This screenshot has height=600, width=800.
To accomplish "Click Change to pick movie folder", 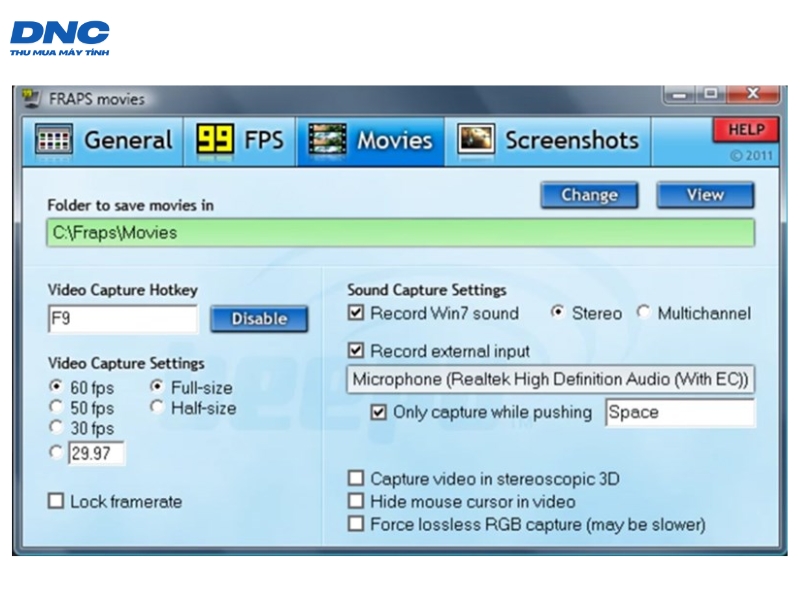I will [x=589, y=195].
